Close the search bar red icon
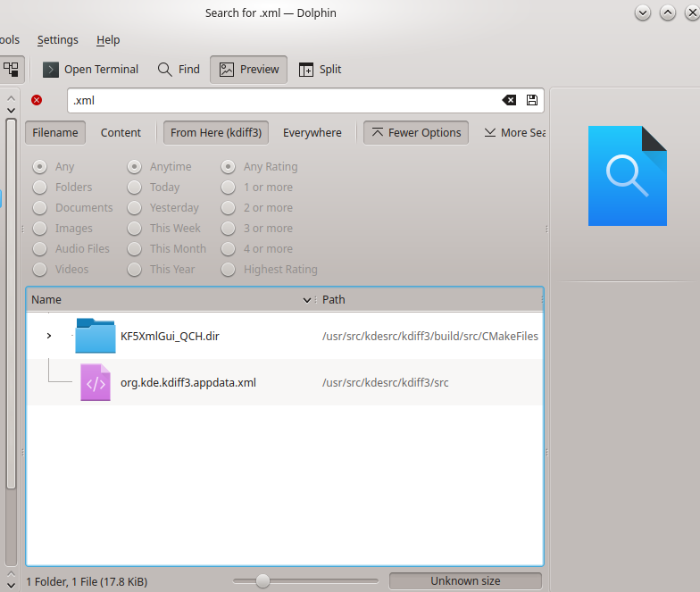 click(37, 100)
